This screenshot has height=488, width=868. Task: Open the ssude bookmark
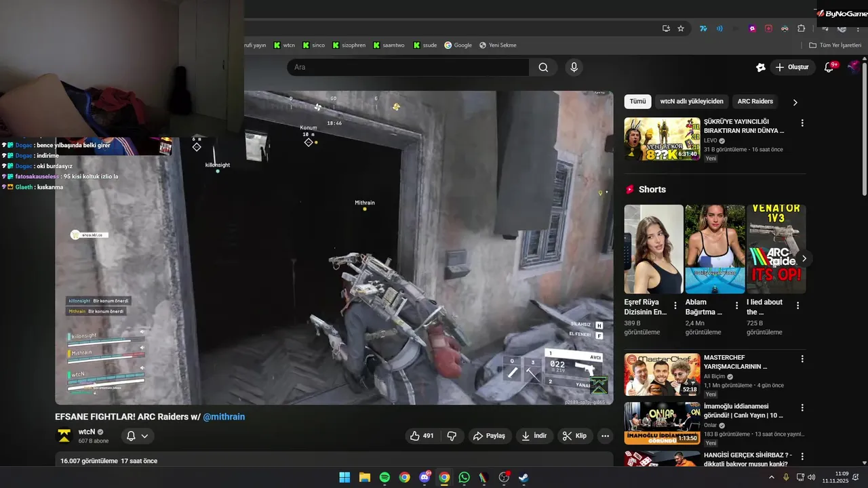(425, 45)
